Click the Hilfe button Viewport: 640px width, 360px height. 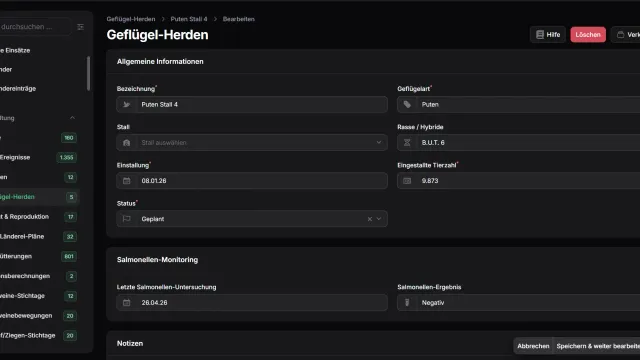coord(548,35)
